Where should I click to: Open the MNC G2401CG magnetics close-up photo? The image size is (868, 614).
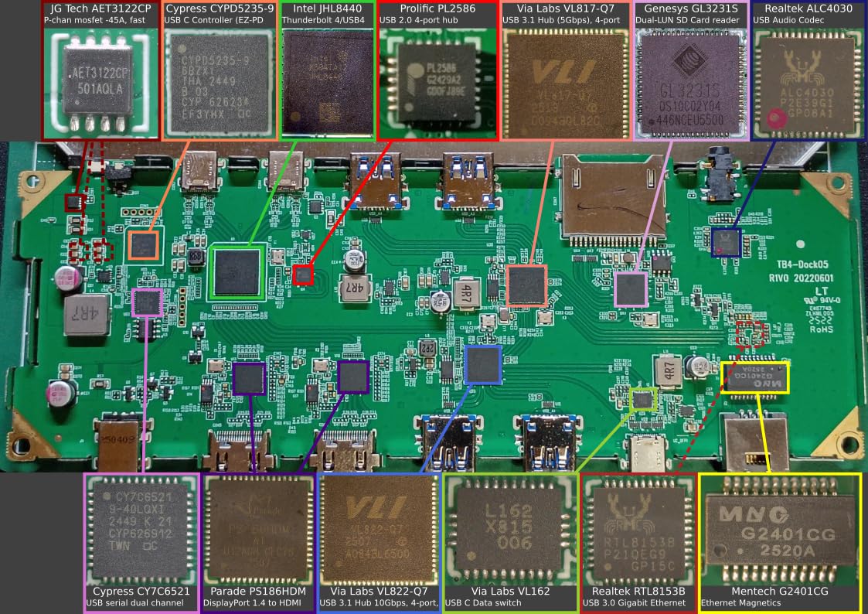click(x=781, y=529)
